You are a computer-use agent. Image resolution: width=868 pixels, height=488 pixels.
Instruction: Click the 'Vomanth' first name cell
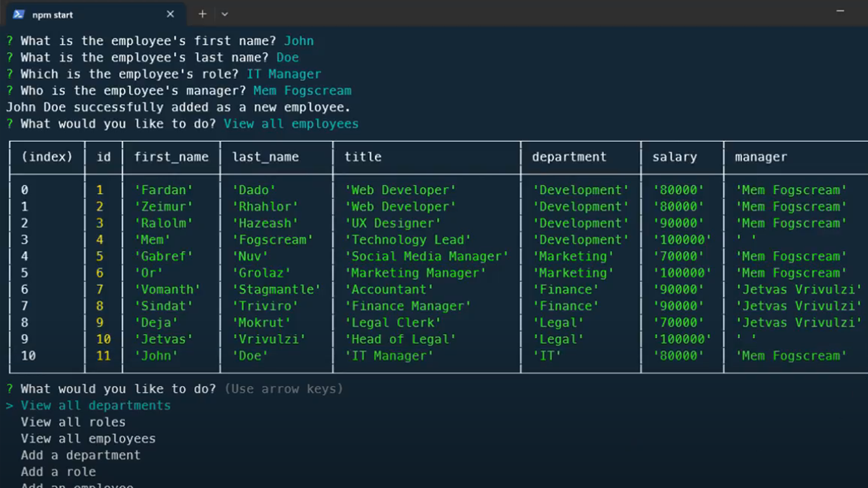click(167, 289)
